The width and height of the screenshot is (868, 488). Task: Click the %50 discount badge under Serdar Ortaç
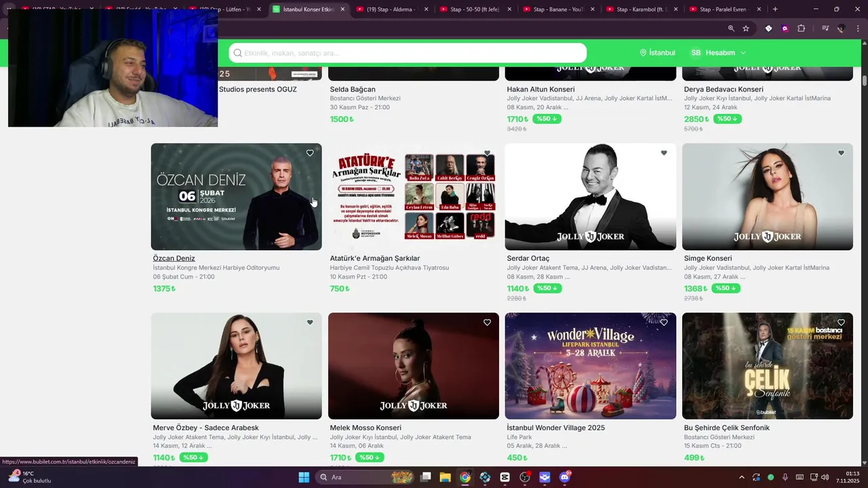547,288
